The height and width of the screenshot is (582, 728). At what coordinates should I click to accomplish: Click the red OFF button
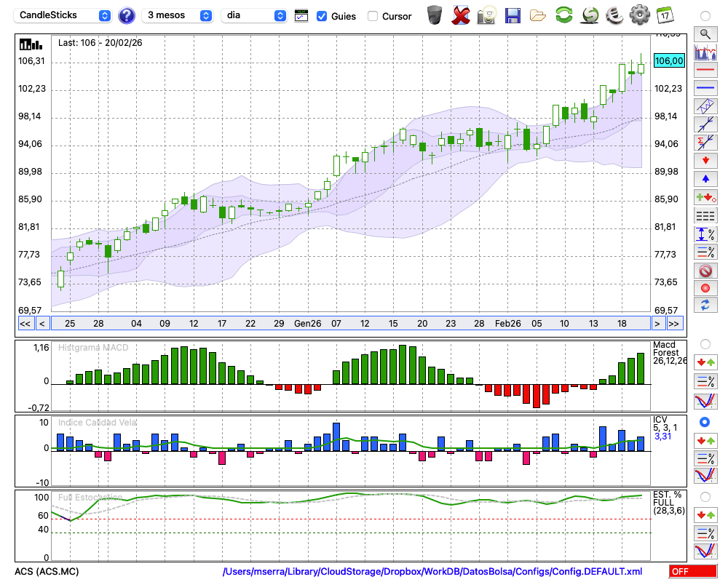pos(692,572)
